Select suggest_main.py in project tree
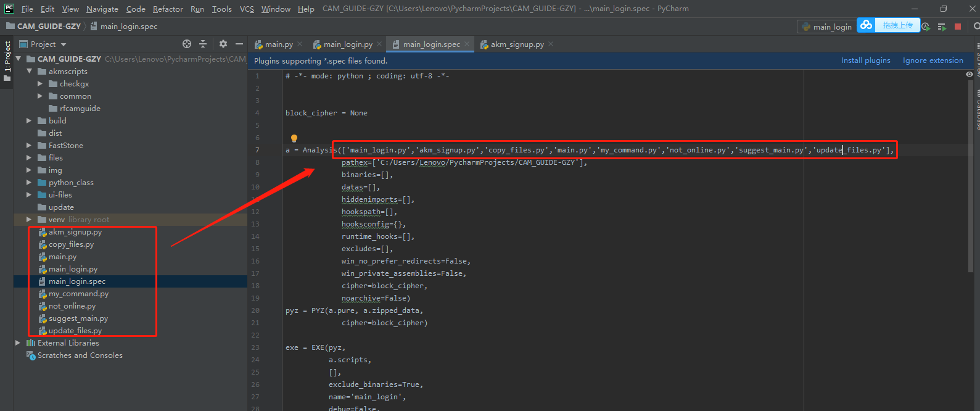Image resolution: width=980 pixels, height=411 pixels. (x=78, y=318)
